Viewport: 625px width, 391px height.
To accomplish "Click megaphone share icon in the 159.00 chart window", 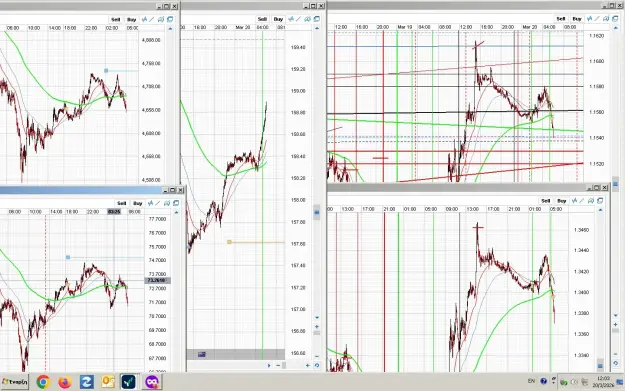I will (308, 19).
